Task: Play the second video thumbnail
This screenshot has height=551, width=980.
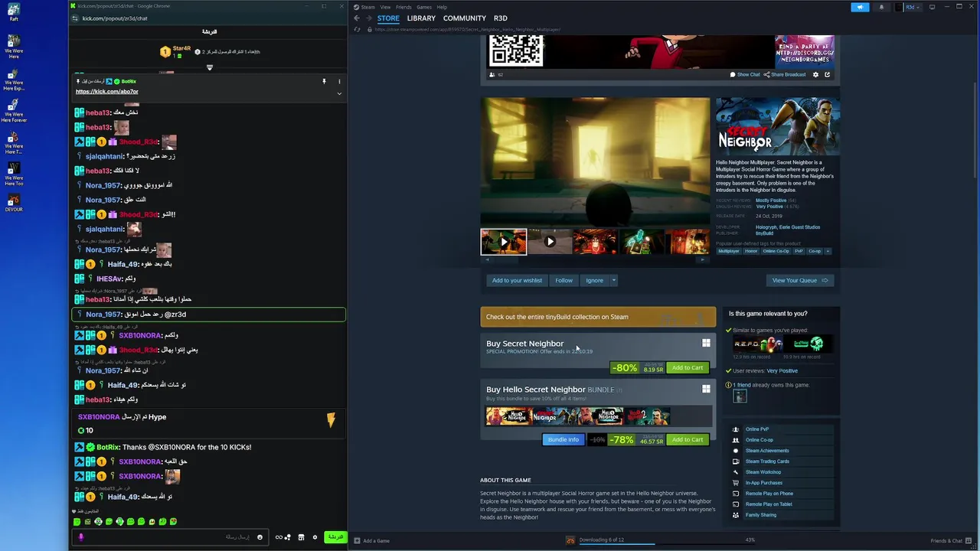Action: pyautogui.click(x=550, y=242)
